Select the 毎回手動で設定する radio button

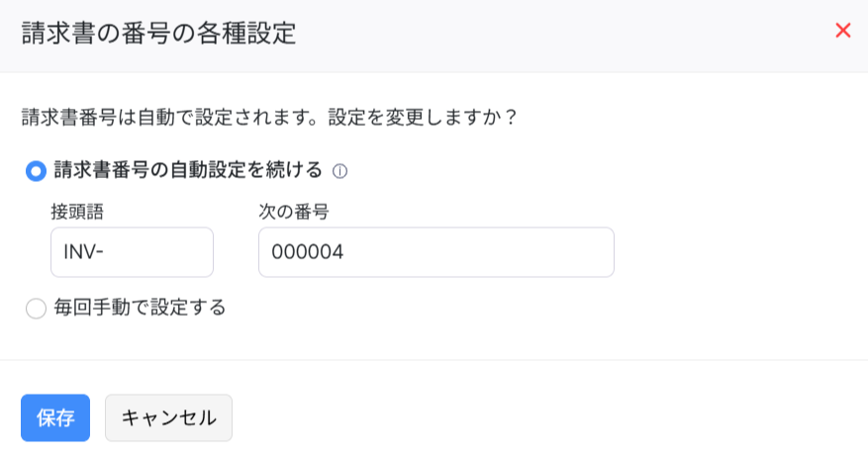pos(36,309)
